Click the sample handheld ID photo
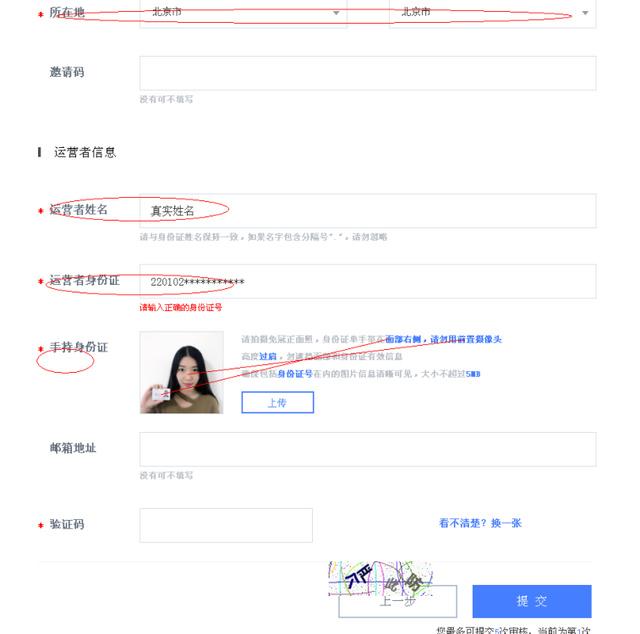 [x=182, y=372]
